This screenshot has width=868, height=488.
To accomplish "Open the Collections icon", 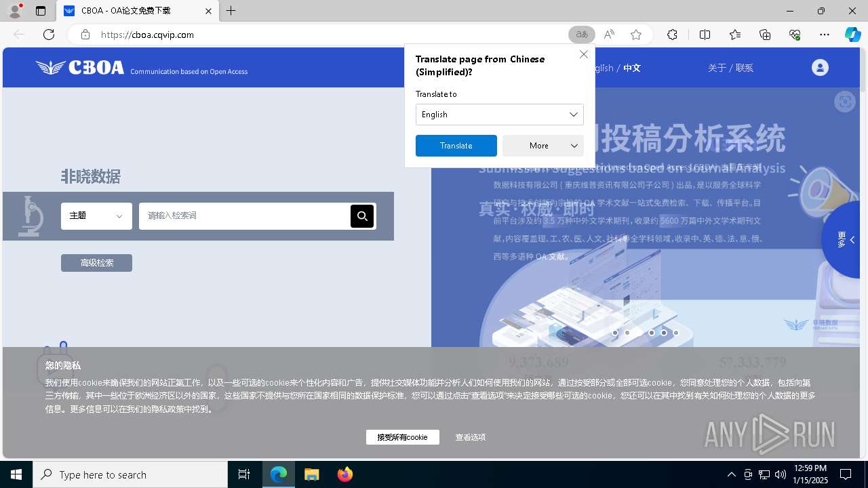I will (x=765, y=35).
